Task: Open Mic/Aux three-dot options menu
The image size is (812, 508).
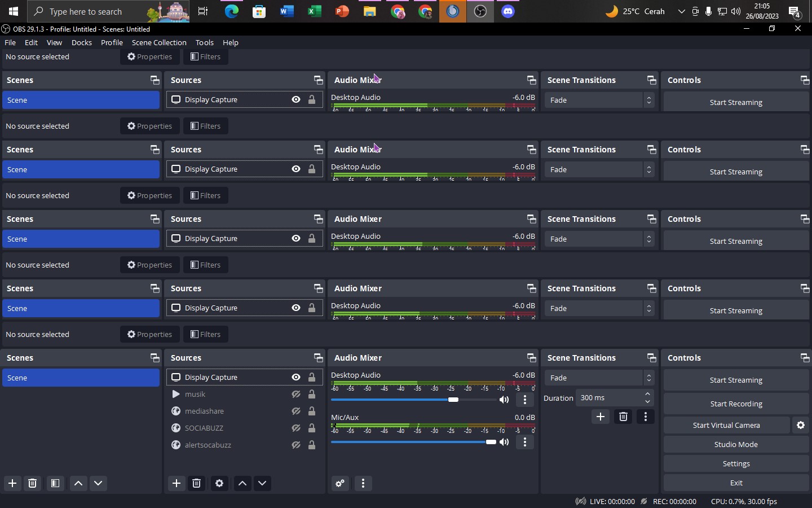Action: [524, 442]
